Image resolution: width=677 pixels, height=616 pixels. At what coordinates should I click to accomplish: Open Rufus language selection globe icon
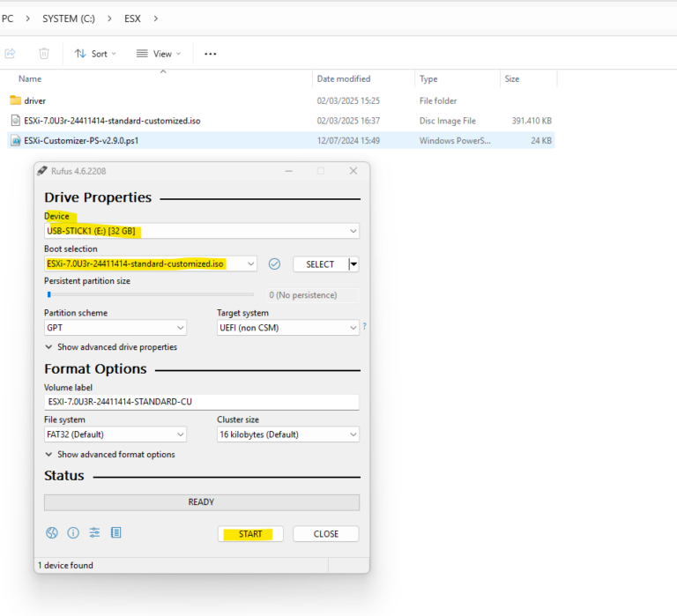(x=52, y=533)
